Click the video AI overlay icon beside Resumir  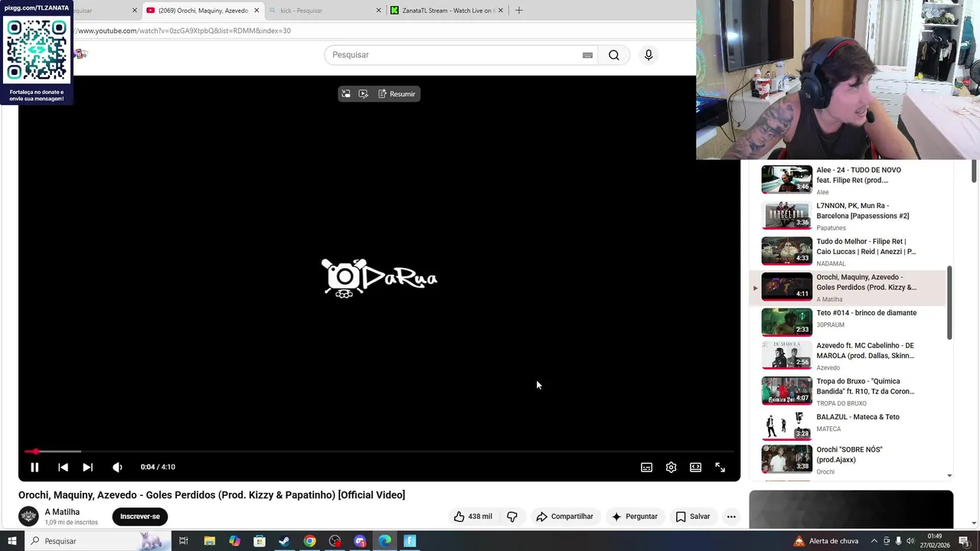(x=363, y=94)
